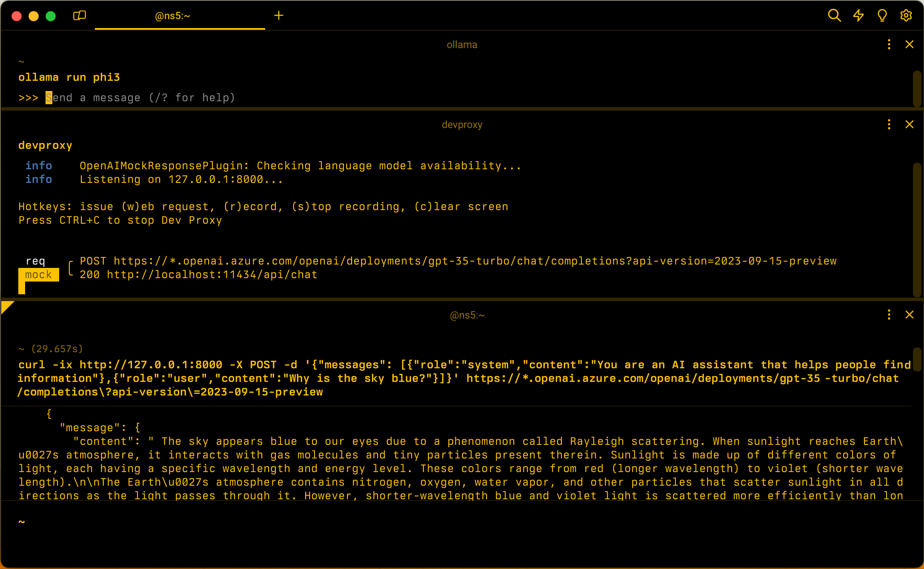Open the lightbulb resource center icon
The height and width of the screenshot is (569, 924).
[x=882, y=16]
